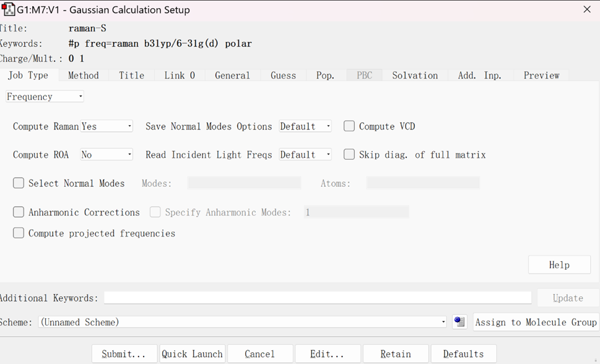Open the Frequency job type dropdown
The height and width of the screenshot is (364, 600).
(x=45, y=97)
